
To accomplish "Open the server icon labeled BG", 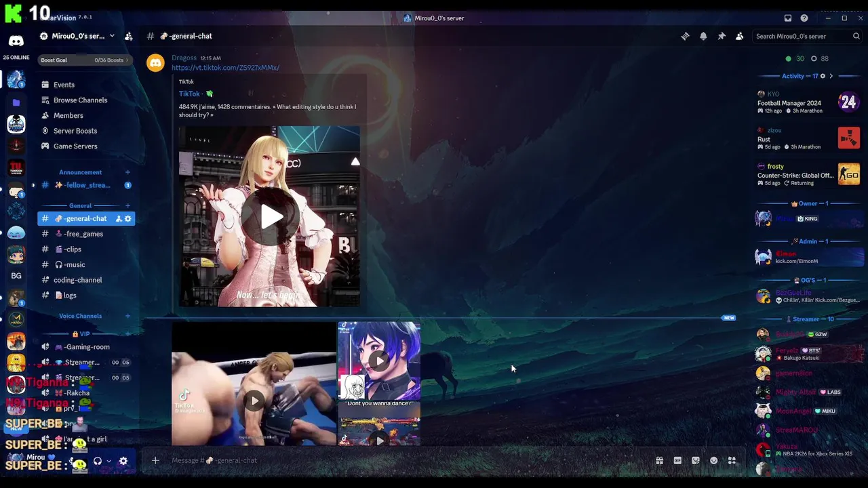I will tap(16, 276).
